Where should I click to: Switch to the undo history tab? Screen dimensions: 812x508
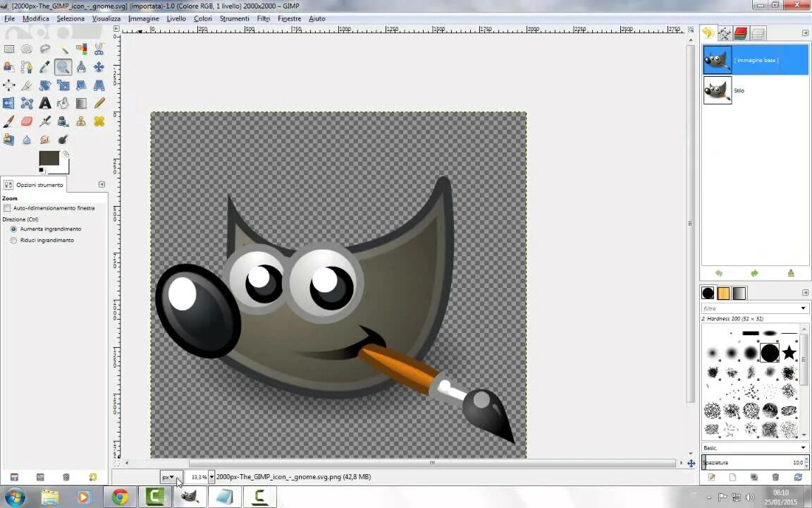click(708, 33)
